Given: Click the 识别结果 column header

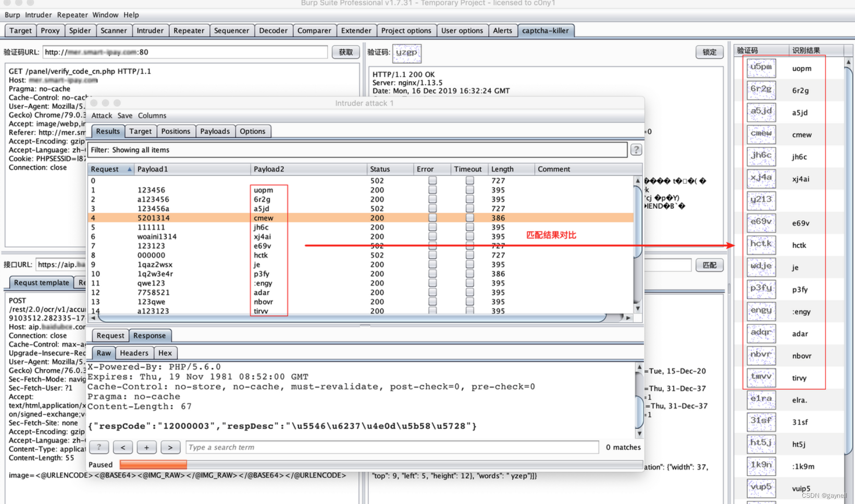Looking at the screenshot, I should click(x=816, y=51).
